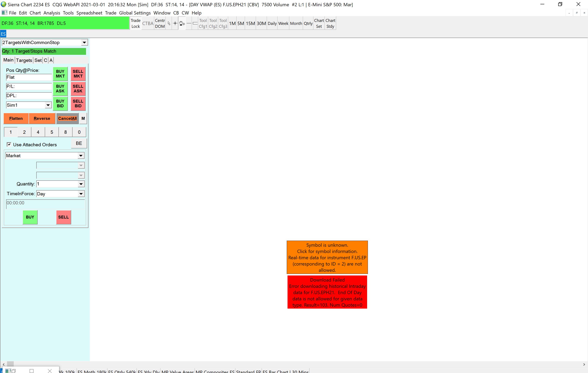Viewport: 588px width, 373px height.
Task: Open the Sim1 account dropdown
Action: (x=48, y=105)
